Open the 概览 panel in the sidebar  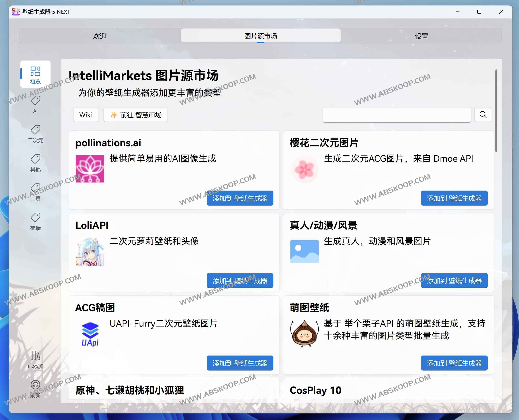[x=35, y=74]
